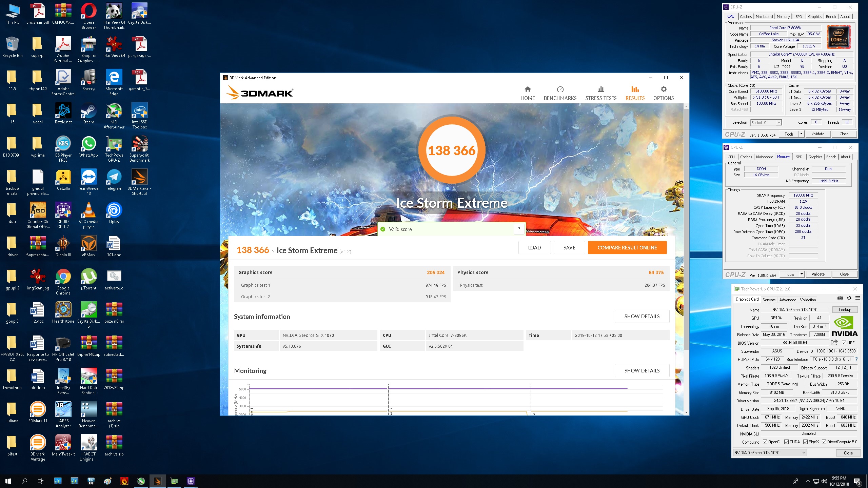Click Bus Interface question mark in GPU-Z

click(856, 359)
